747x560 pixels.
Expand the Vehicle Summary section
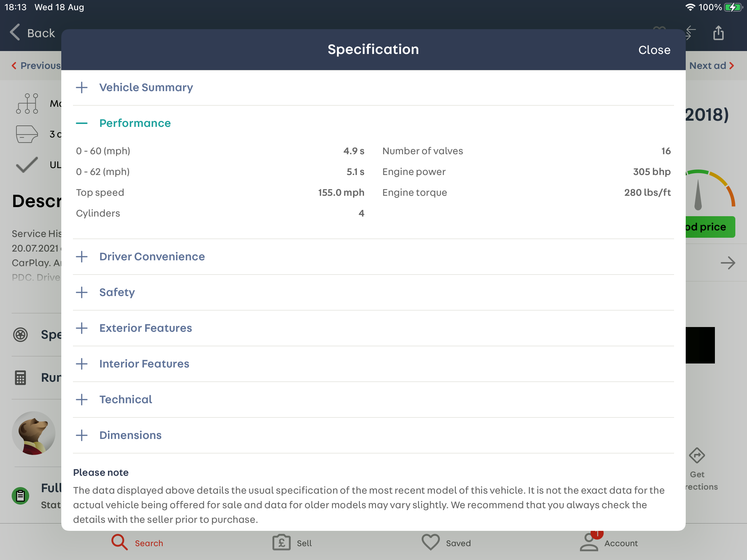tap(146, 87)
